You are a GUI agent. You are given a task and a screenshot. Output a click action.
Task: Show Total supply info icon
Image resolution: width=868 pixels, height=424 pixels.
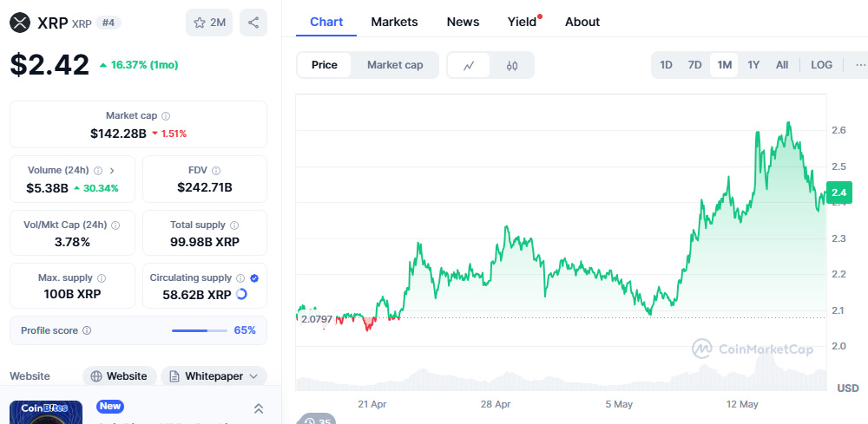click(234, 225)
